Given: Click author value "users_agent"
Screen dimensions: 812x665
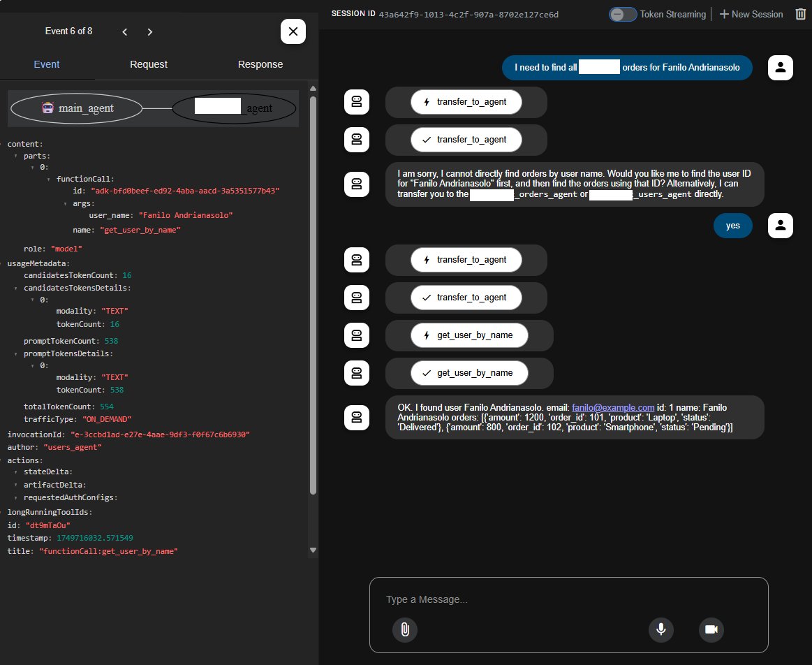Looking at the screenshot, I should pos(73,448).
